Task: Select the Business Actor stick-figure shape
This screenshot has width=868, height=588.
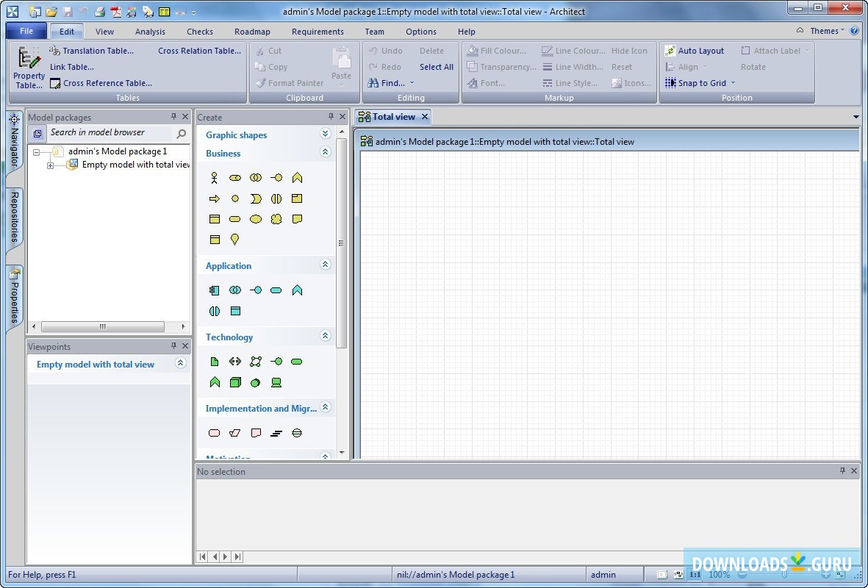Action: coord(214,178)
